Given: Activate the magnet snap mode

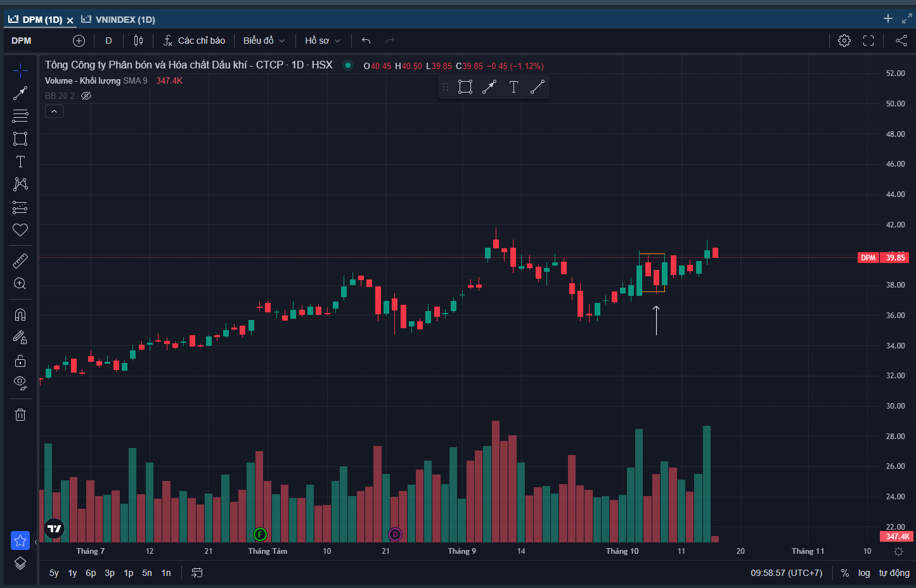Looking at the screenshot, I should pyautogui.click(x=20, y=315).
